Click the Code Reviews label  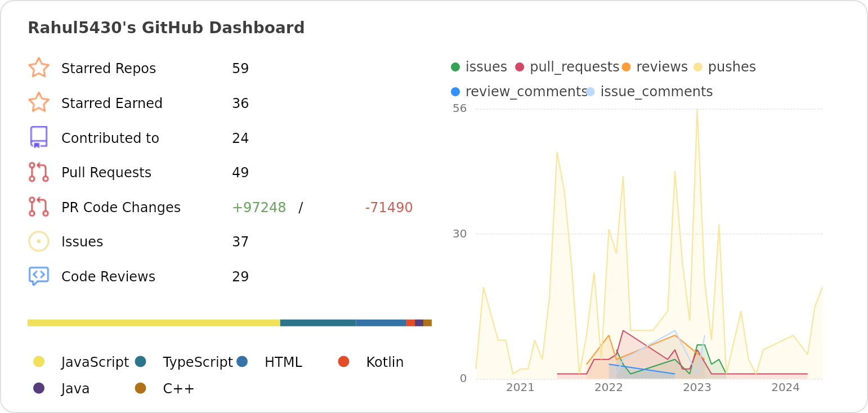(x=108, y=277)
